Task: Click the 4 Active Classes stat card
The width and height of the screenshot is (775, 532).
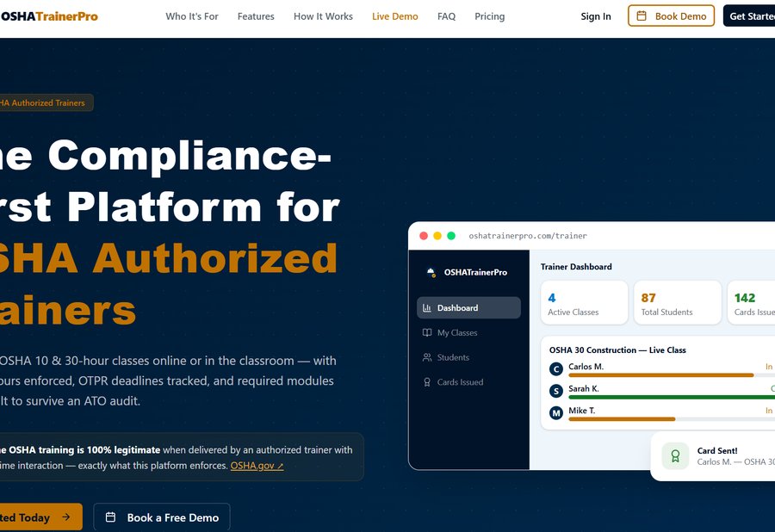Action: 584,303
